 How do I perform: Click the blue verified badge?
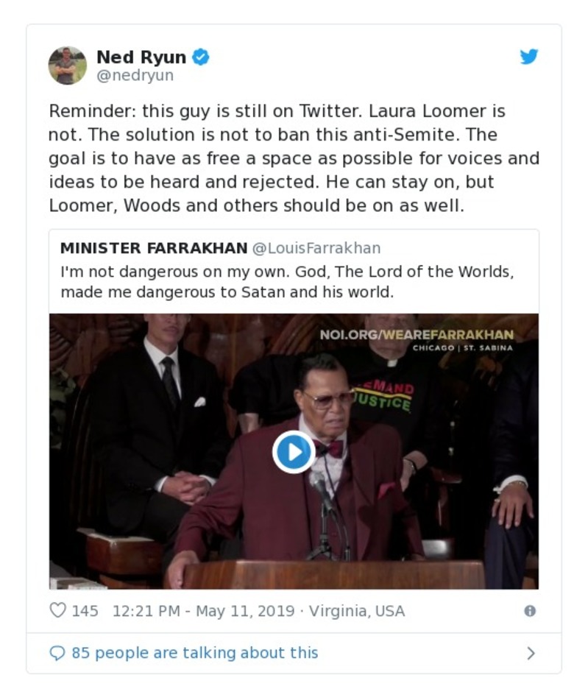(x=200, y=57)
